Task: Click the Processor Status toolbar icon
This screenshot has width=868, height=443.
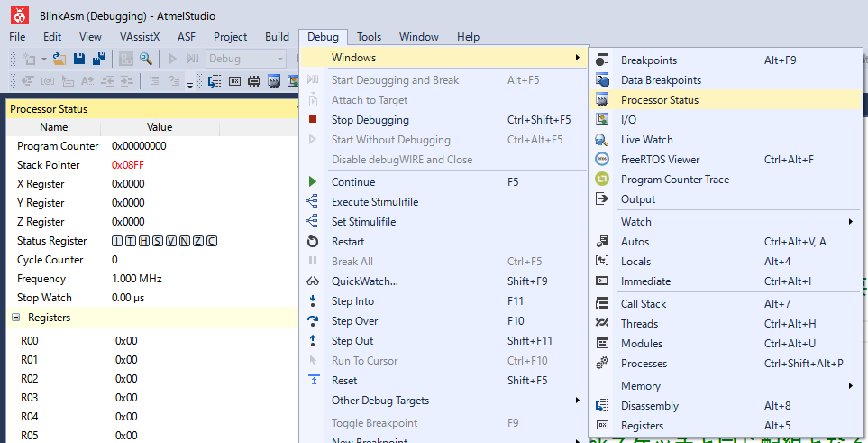Action: (273, 81)
